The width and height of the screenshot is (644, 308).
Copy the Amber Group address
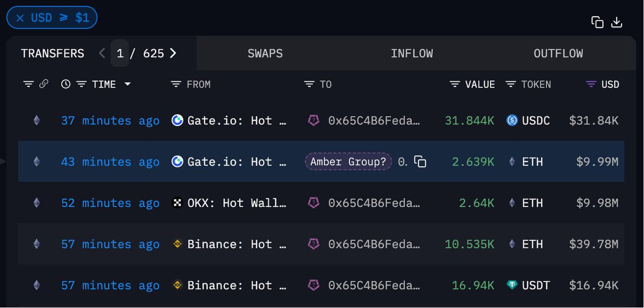point(420,162)
